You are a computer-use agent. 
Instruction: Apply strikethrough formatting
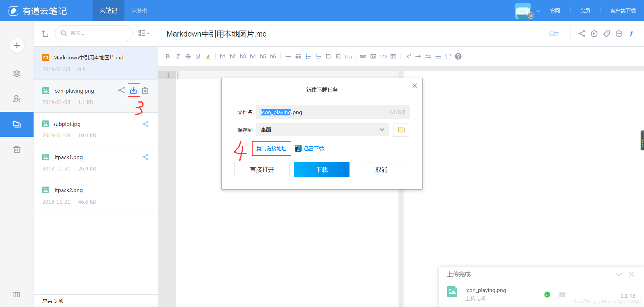point(188,56)
